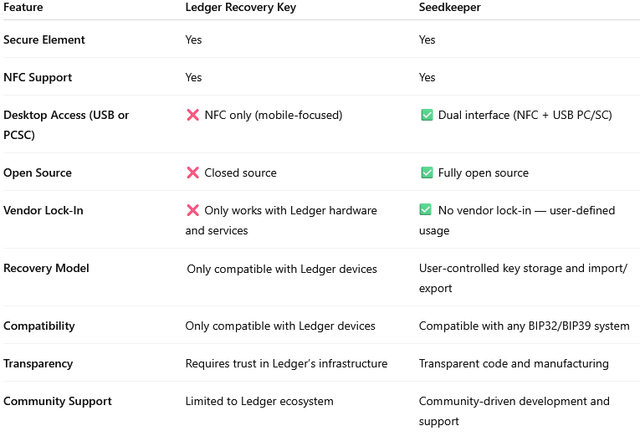Screen dimensions: 640x432
Task: Click green checkmark beside No vendor lock-in
Action: click(x=425, y=210)
